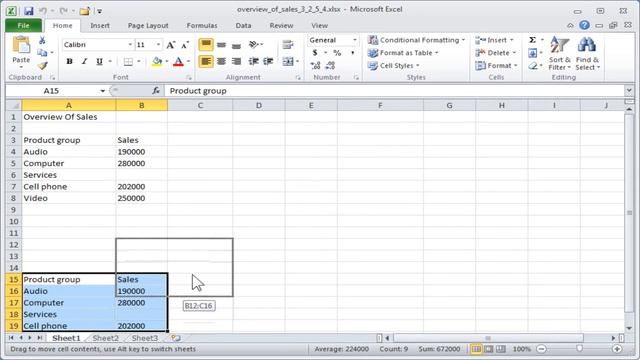Expand Conditional Formatting menu

click(x=416, y=40)
